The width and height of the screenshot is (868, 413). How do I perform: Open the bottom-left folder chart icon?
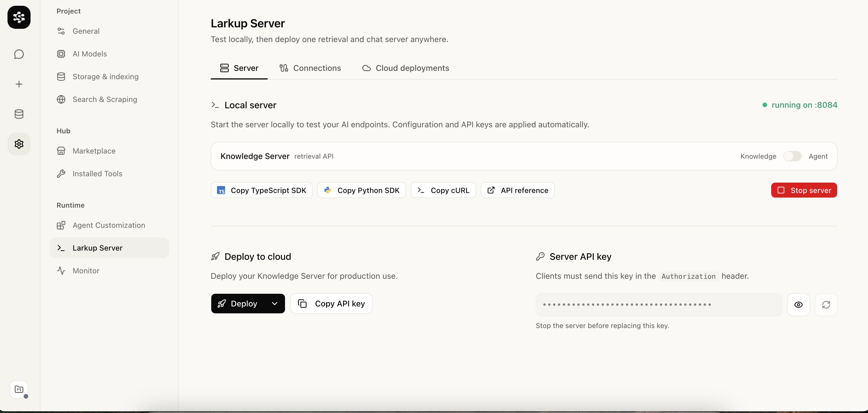pyautogui.click(x=19, y=389)
